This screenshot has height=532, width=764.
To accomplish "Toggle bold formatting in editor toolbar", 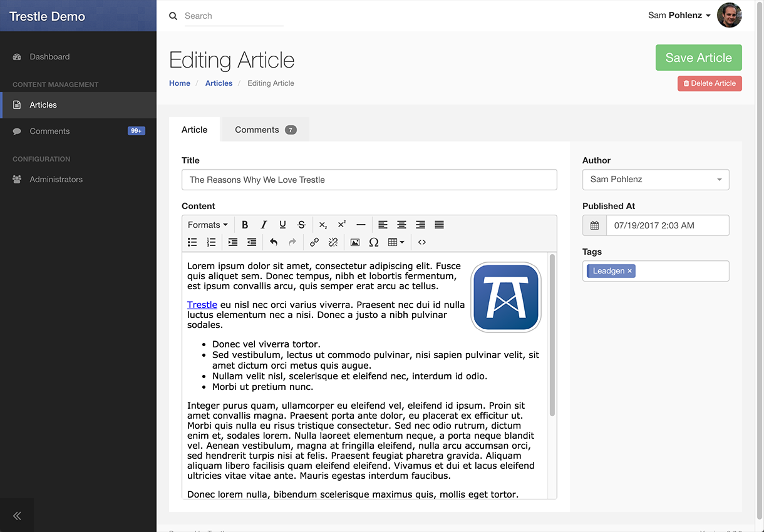I will (x=245, y=225).
